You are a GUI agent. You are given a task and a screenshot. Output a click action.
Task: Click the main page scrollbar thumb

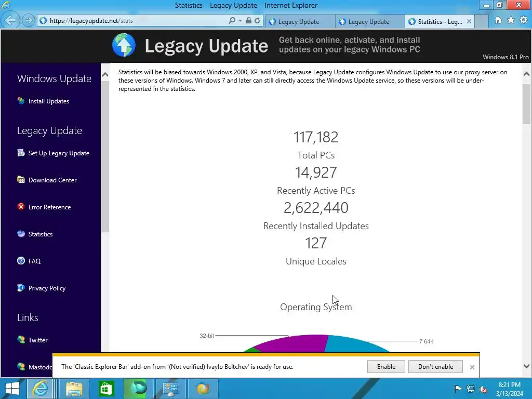pyautogui.click(x=527, y=103)
